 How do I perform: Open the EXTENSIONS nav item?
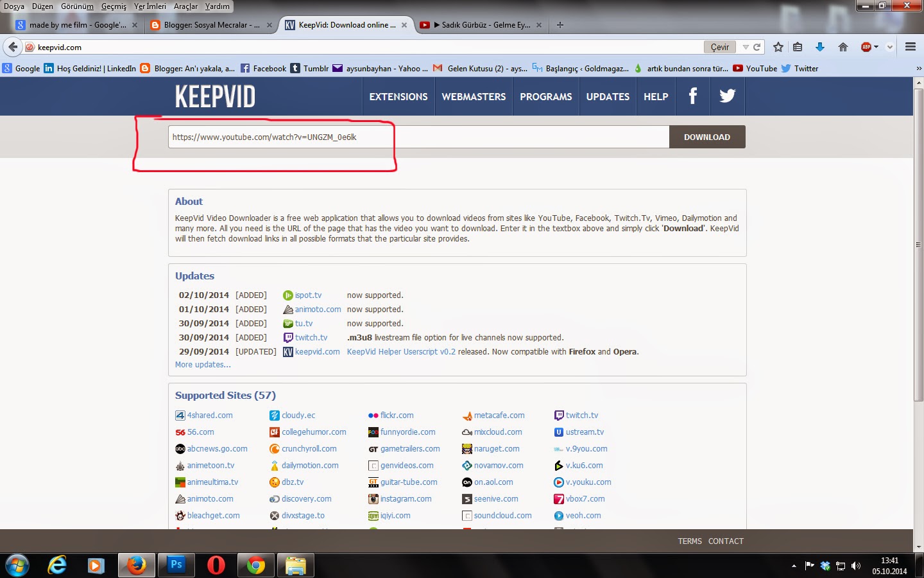(398, 96)
